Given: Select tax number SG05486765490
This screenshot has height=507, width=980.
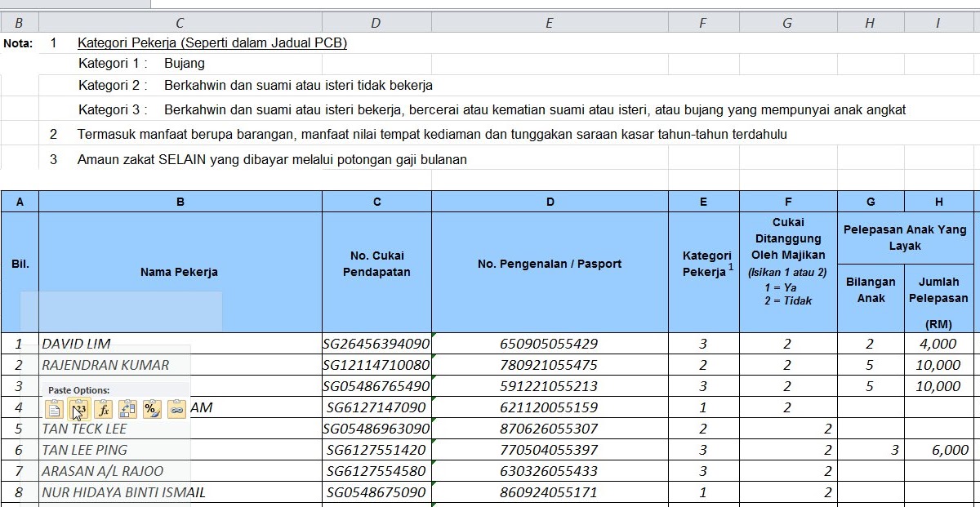Looking at the screenshot, I should tap(376, 386).
